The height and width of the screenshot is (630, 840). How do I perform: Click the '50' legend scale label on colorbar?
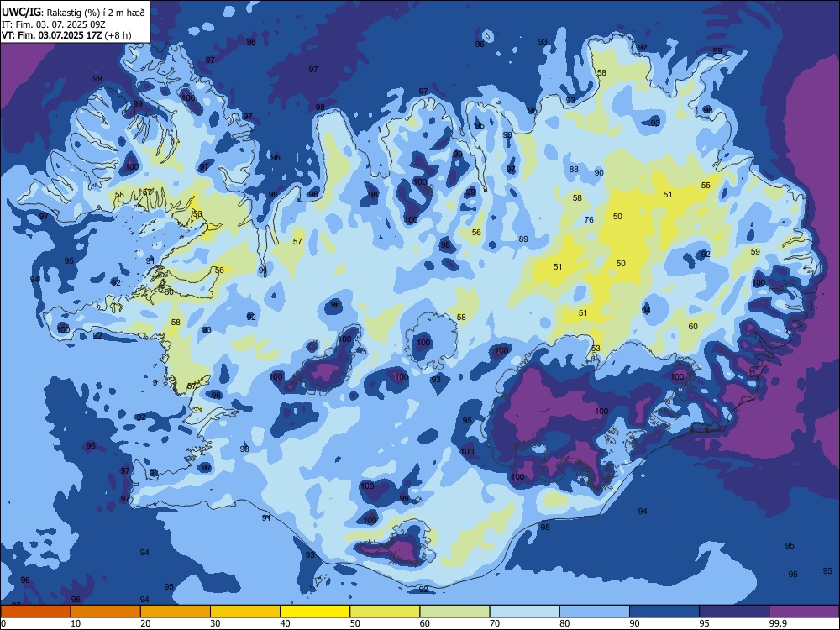tap(354, 623)
